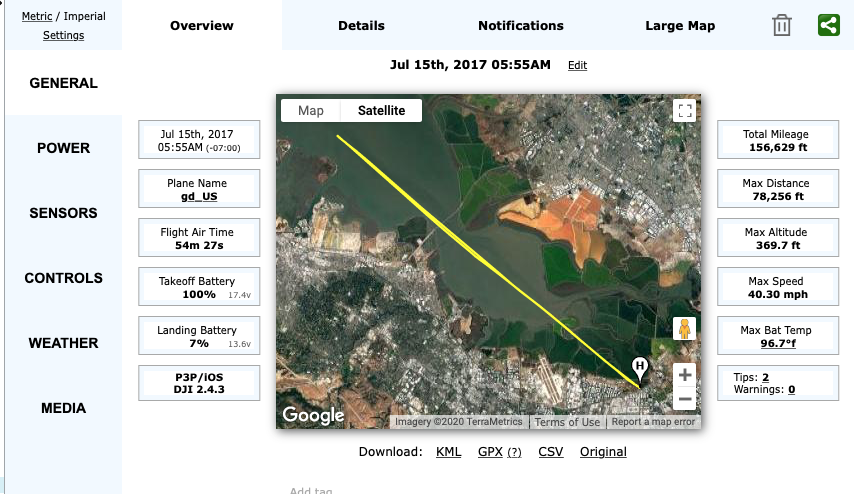Click the P3P/iOS DJI 2.4.3 box
The height and width of the screenshot is (494, 854).
click(199, 383)
